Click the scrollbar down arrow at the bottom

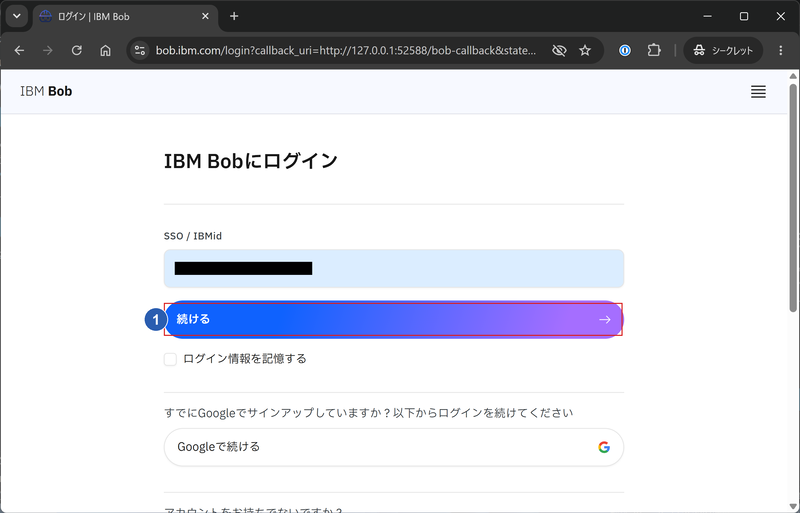click(793, 507)
